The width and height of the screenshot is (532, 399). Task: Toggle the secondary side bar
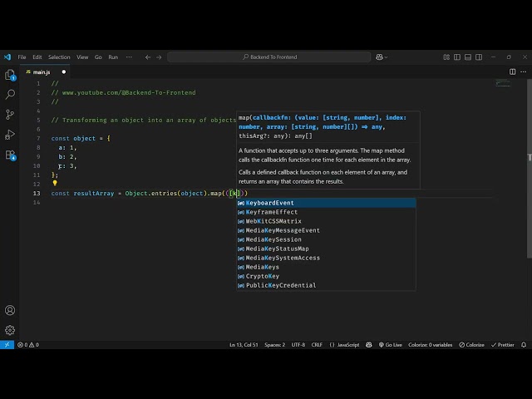[479, 57]
